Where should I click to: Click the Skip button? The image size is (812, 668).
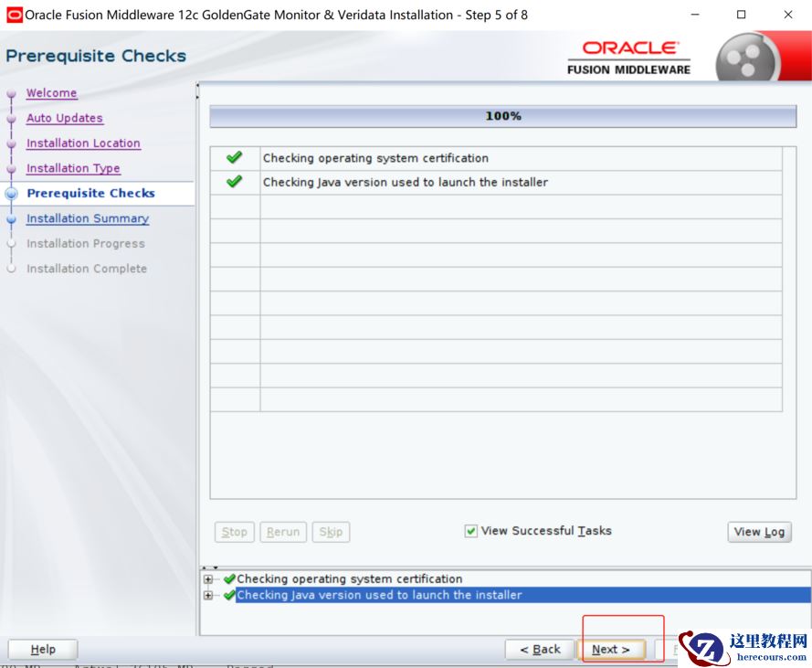click(331, 532)
